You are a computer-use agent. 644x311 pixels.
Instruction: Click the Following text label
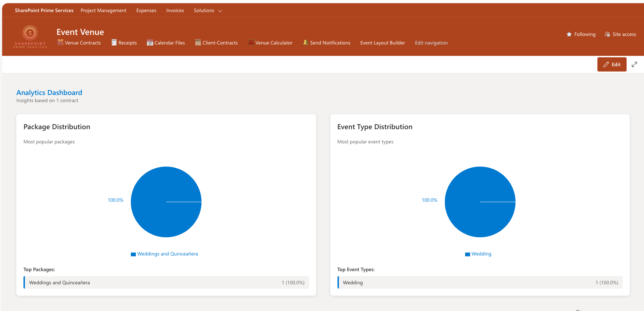(585, 34)
